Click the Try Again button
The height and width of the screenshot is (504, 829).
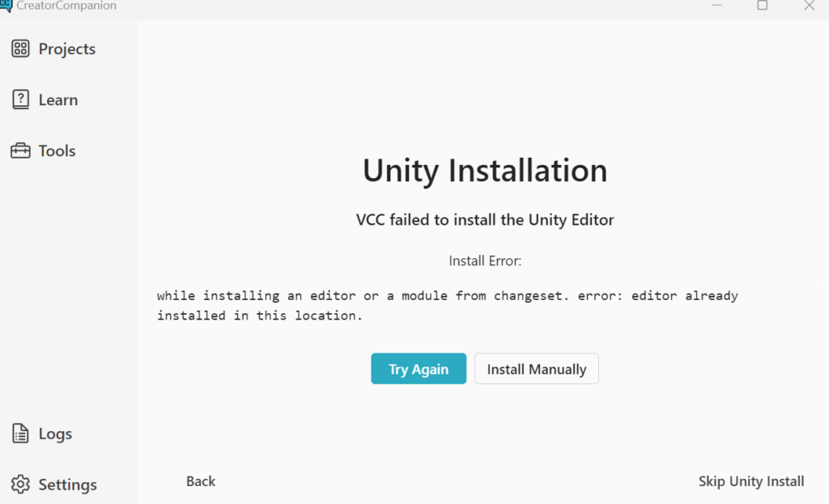[x=419, y=369]
